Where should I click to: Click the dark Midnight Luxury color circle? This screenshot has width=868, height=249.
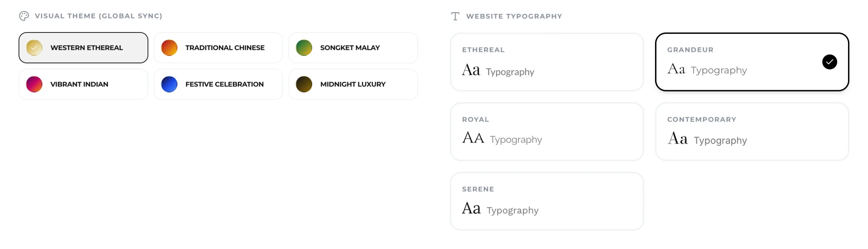(304, 84)
